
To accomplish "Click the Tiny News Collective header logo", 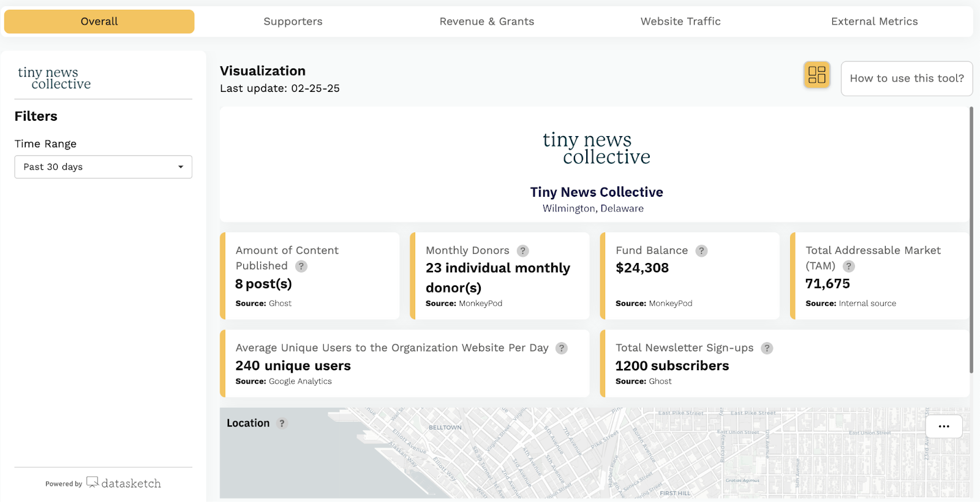I will coord(597,148).
